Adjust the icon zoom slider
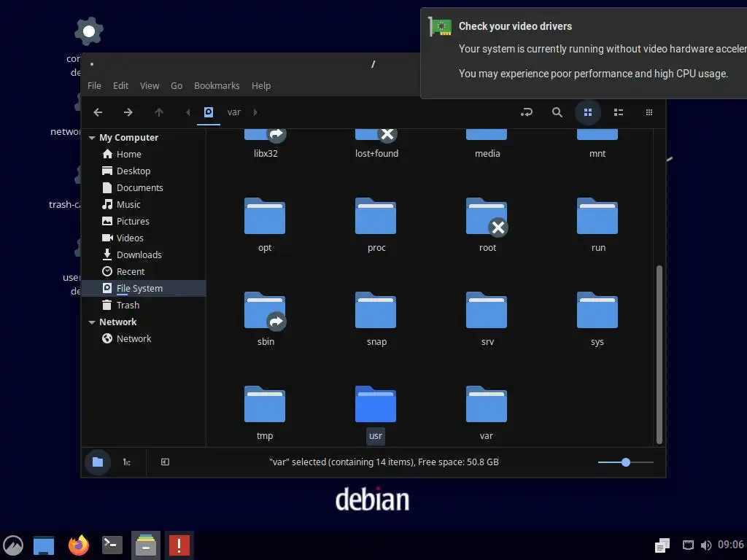The height and width of the screenshot is (560, 747). click(x=625, y=462)
